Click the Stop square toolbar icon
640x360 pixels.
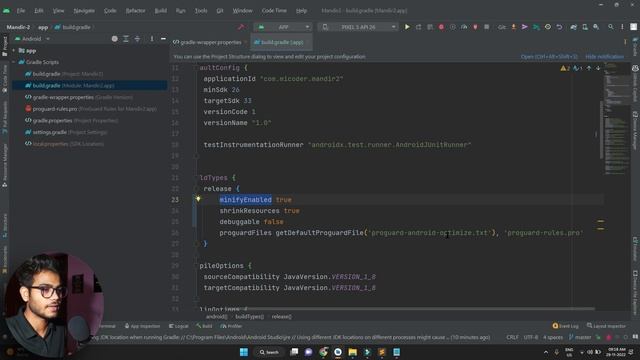pyautogui.click(x=487, y=27)
